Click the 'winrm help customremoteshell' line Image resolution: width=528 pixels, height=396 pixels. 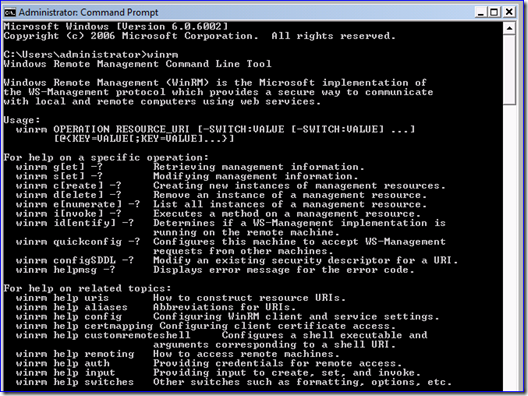tap(222, 335)
